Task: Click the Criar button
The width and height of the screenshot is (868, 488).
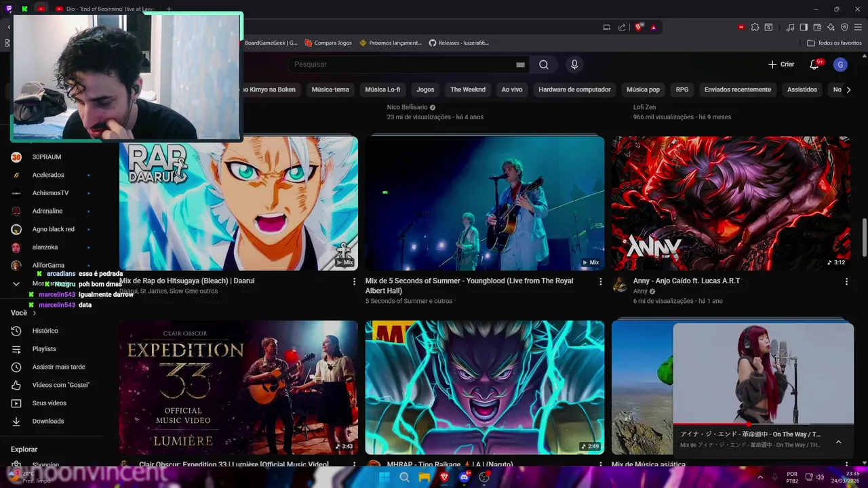Action: [x=781, y=64]
